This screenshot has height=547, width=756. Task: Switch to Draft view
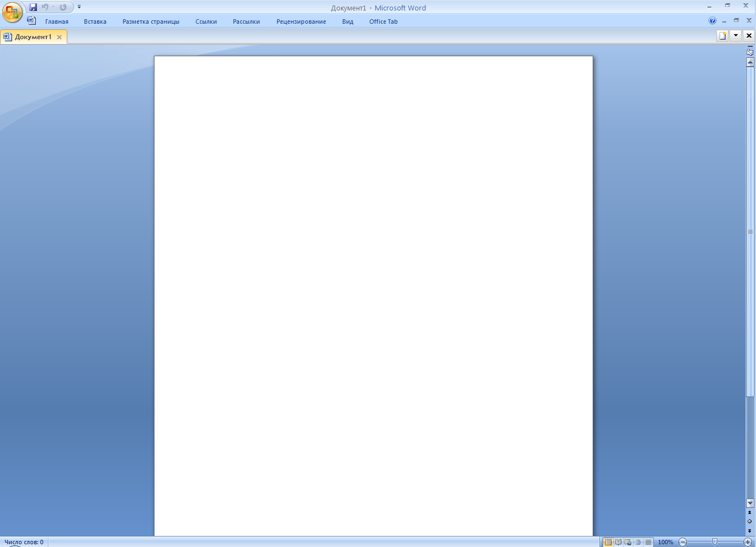click(648, 542)
